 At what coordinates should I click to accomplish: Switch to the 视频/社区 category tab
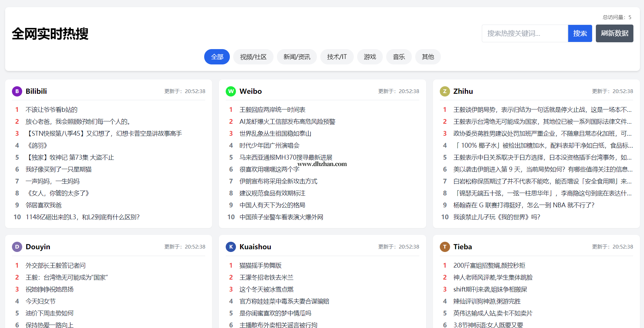click(x=253, y=57)
